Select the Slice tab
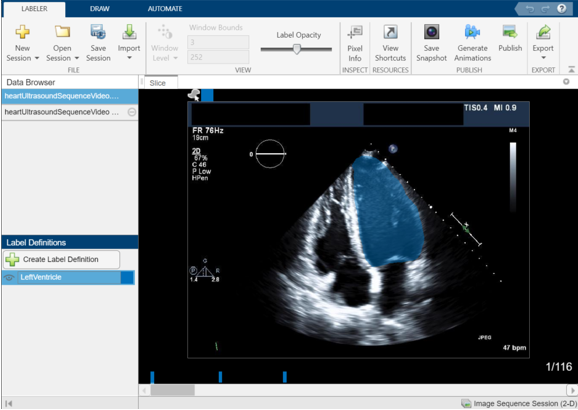 pos(161,83)
